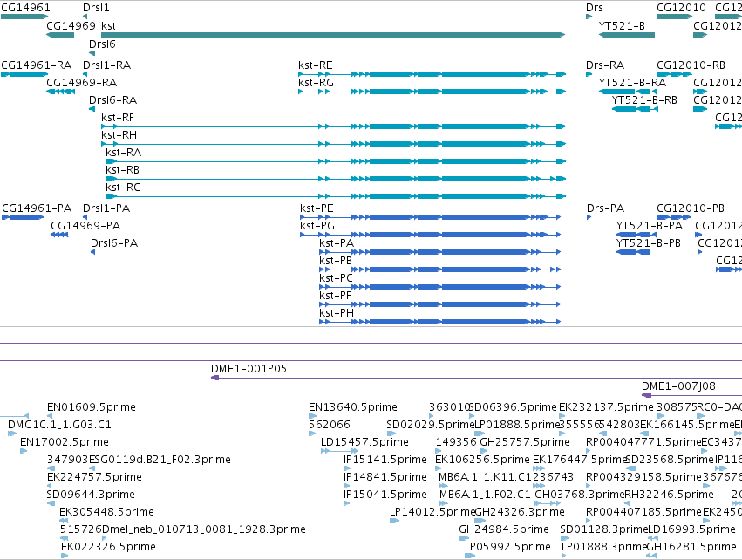The image size is (742, 560).
Task: Open the kst-PF protein label
Action: [336, 296]
